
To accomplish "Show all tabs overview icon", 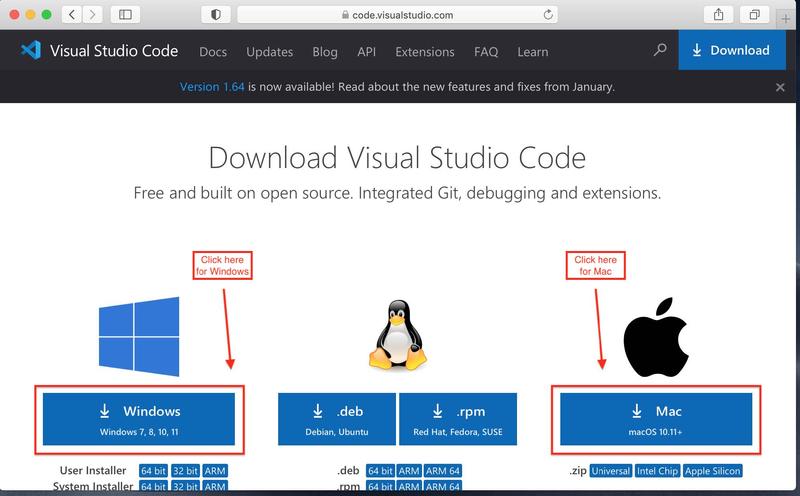I will click(x=755, y=15).
